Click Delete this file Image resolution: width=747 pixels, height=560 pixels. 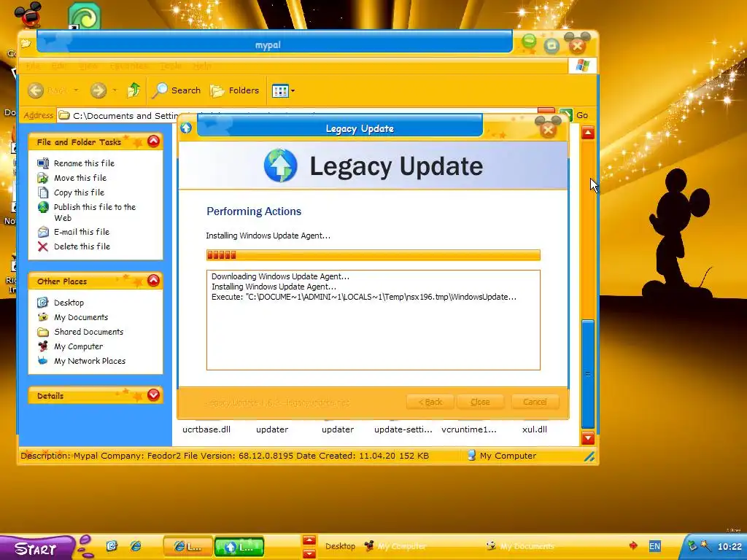pos(82,246)
